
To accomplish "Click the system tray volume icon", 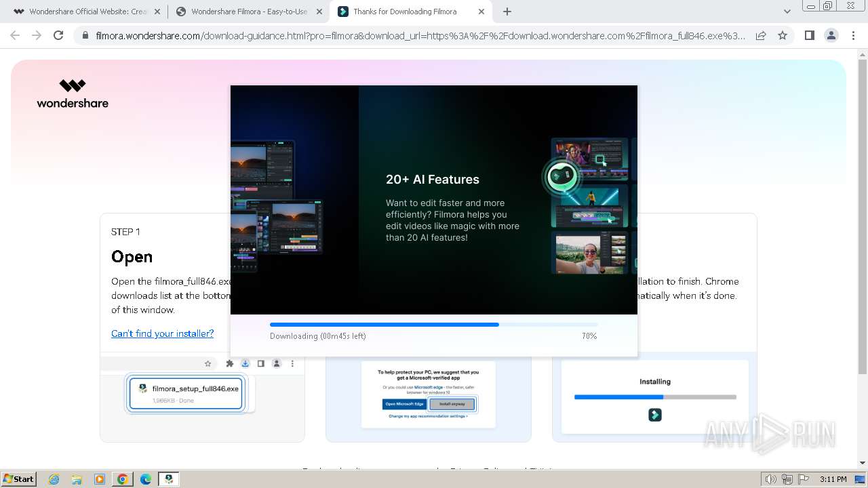I will pos(770,479).
